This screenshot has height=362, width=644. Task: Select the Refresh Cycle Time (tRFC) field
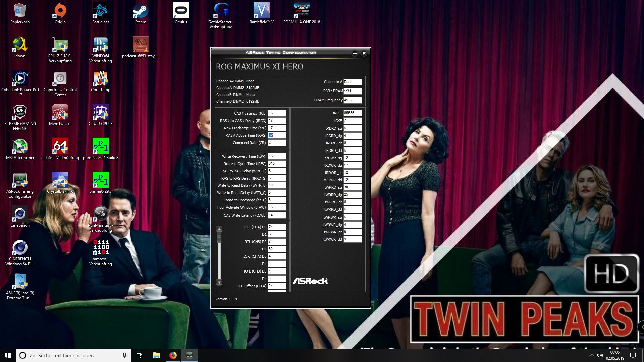click(x=277, y=164)
